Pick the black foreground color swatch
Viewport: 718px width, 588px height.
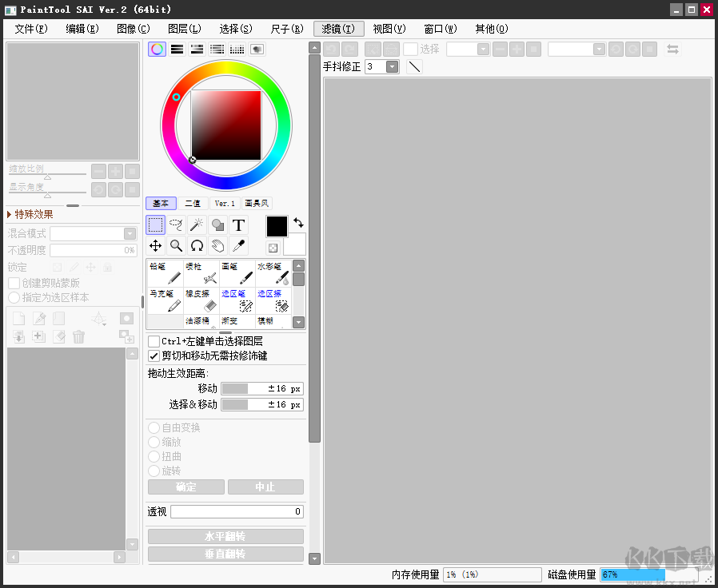(x=277, y=227)
